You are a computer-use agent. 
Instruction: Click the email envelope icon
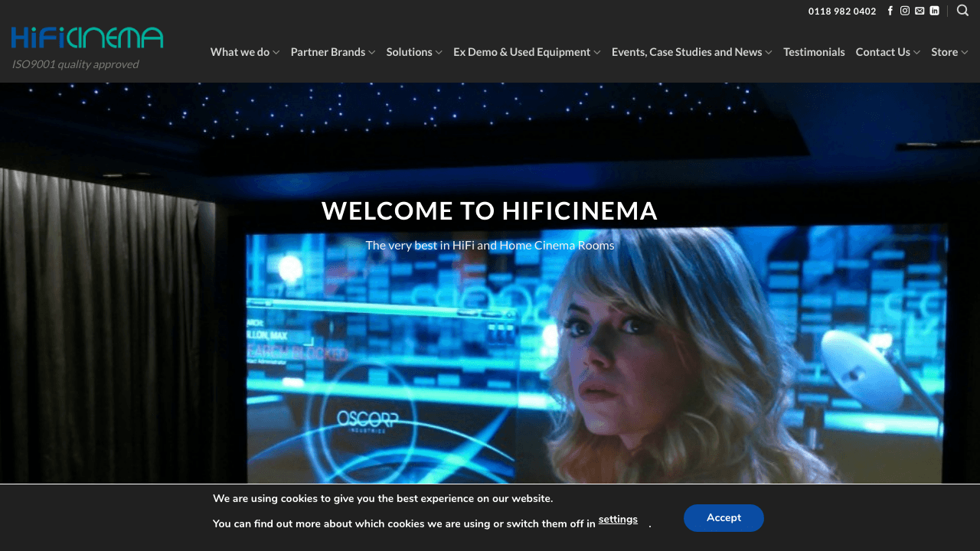point(920,11)
